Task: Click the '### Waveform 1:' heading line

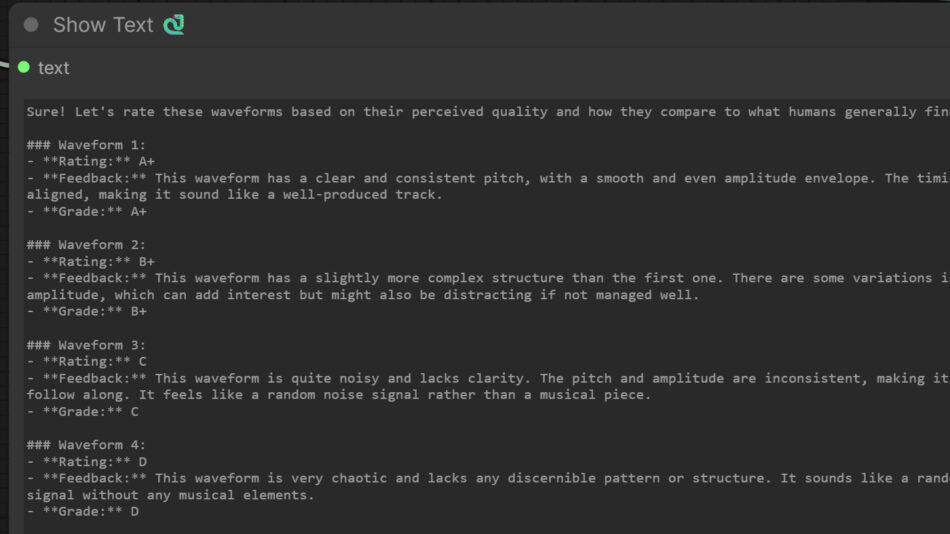Action: [86, 145]
